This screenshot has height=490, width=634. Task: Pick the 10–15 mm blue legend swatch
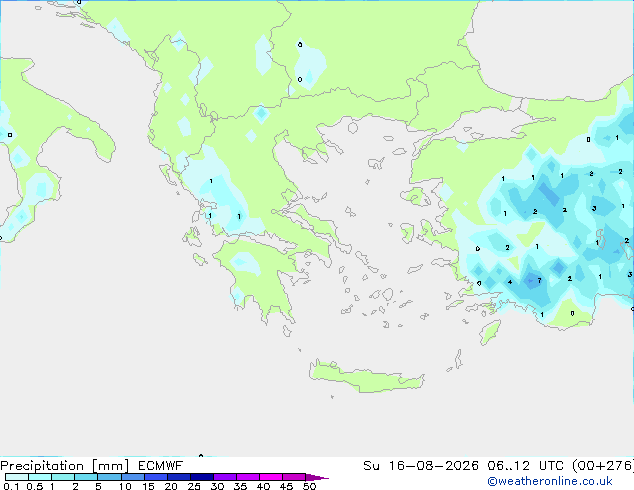coord(132,477)
